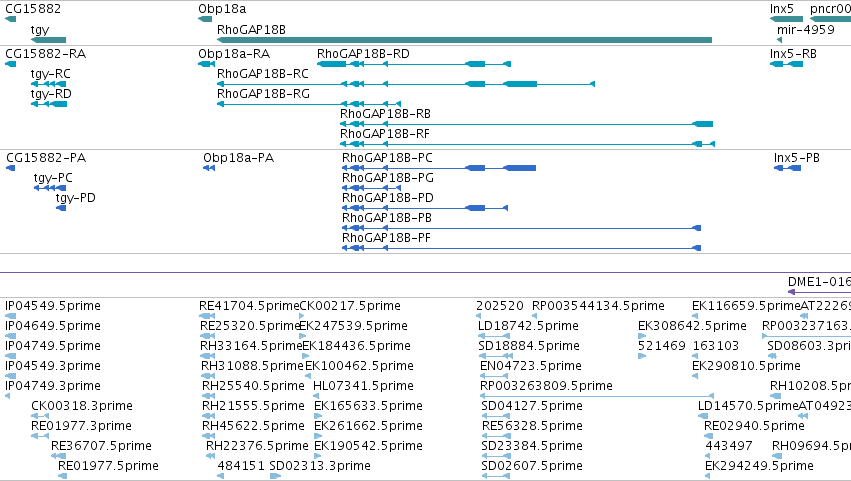Image resolution: width=851 pixels, height=481 pixels.
Task: Click the CK00318.3prime EST label
Action: (82, 406)
